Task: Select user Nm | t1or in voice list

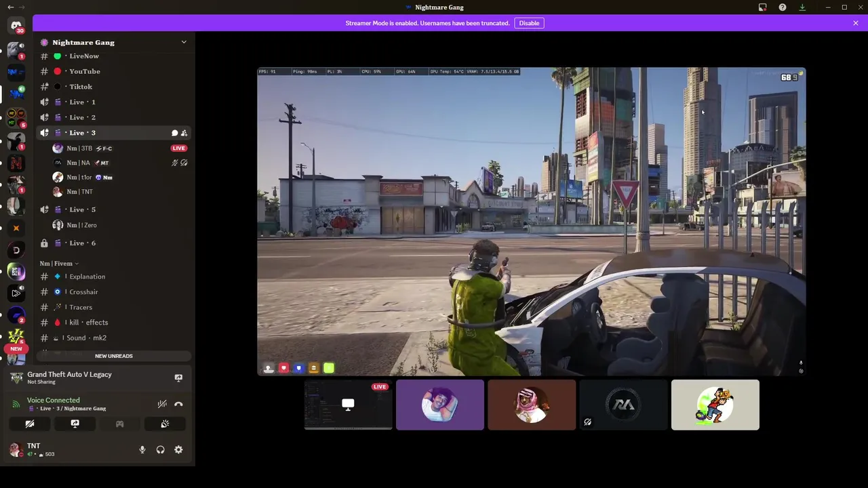Action: tap(120, 177)
